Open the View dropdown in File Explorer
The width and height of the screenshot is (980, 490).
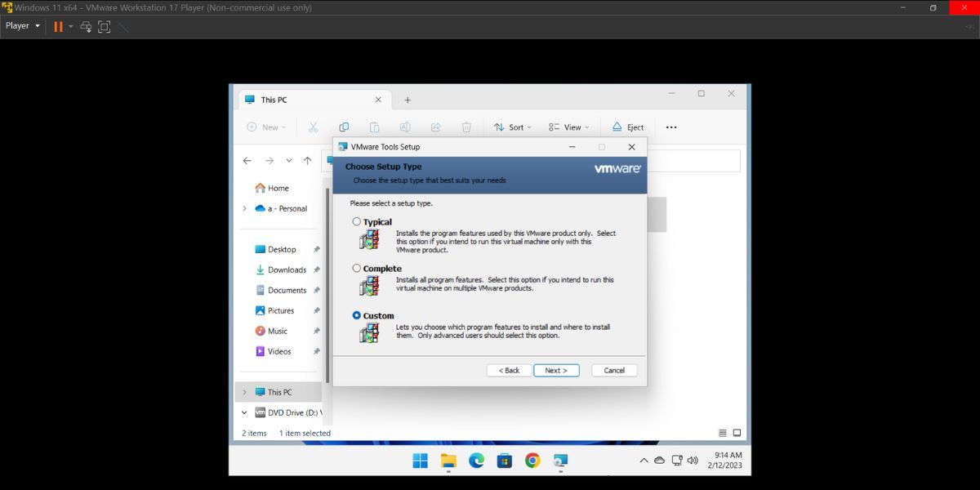pos(569,127)
